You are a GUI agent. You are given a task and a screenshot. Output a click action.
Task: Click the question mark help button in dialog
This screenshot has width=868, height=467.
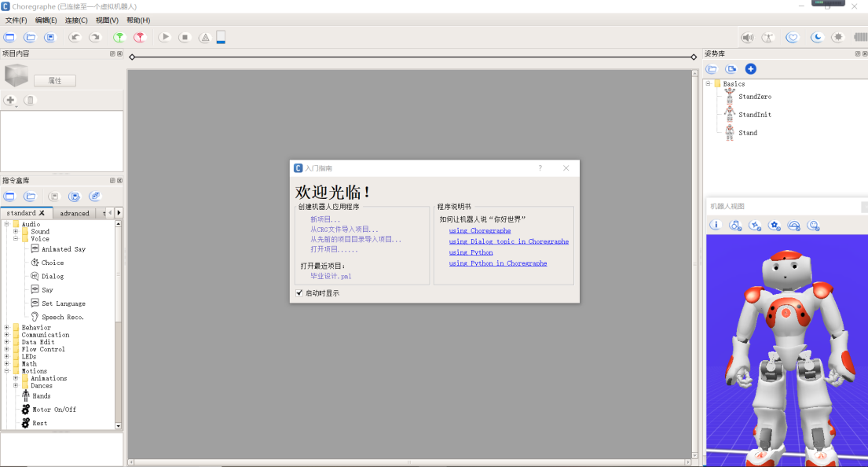[540, 168]
